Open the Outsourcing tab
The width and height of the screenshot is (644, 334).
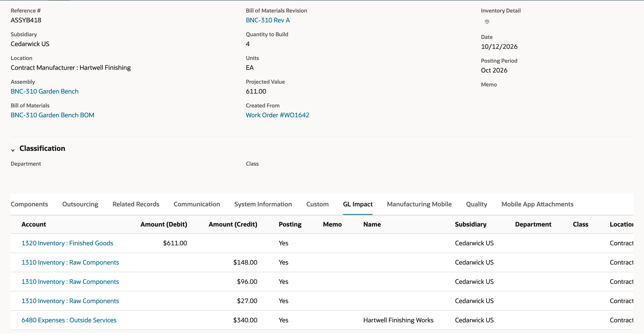(80, 204)
